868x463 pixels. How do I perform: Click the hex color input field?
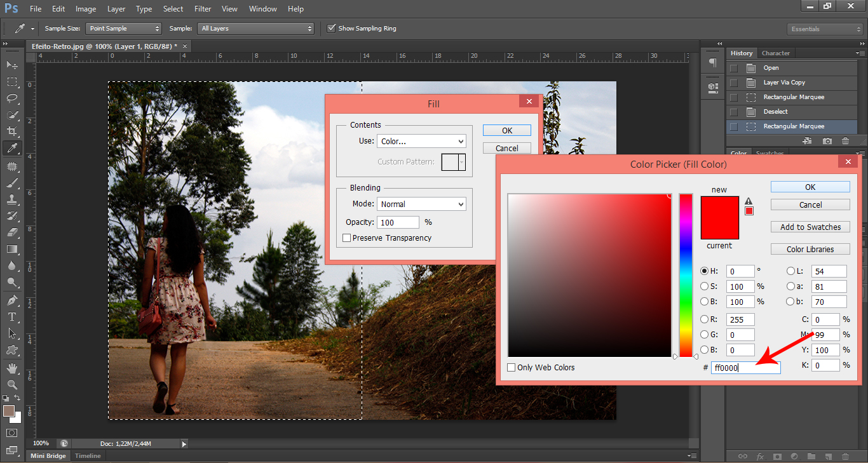pyautogui.click(x=745, y=368)
